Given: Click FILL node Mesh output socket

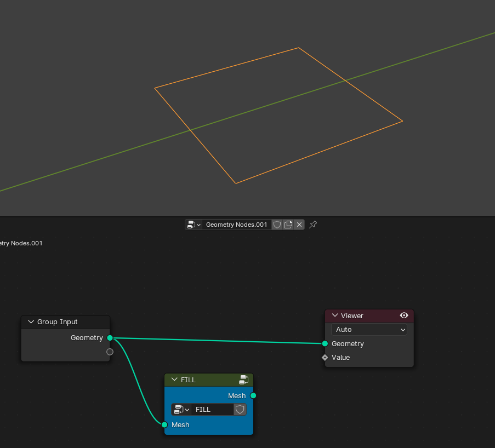Looking at the screenshot, I should [x=253, y=395].
